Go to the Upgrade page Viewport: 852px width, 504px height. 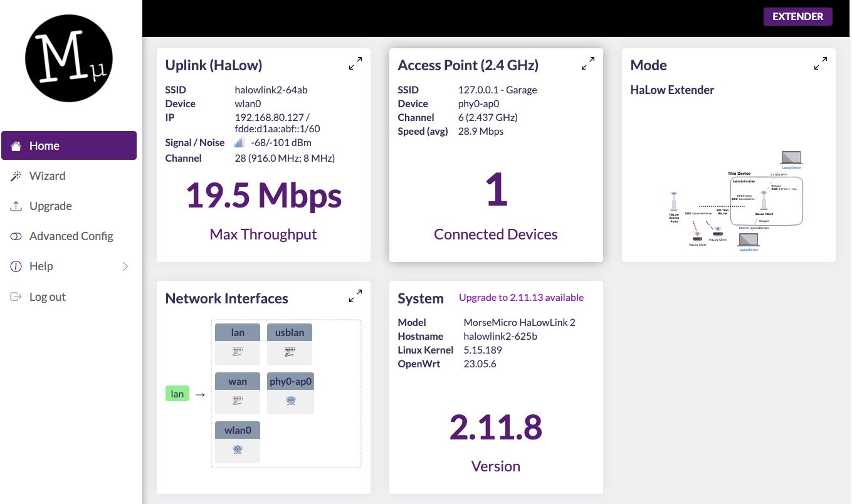(x=69, y=206)
